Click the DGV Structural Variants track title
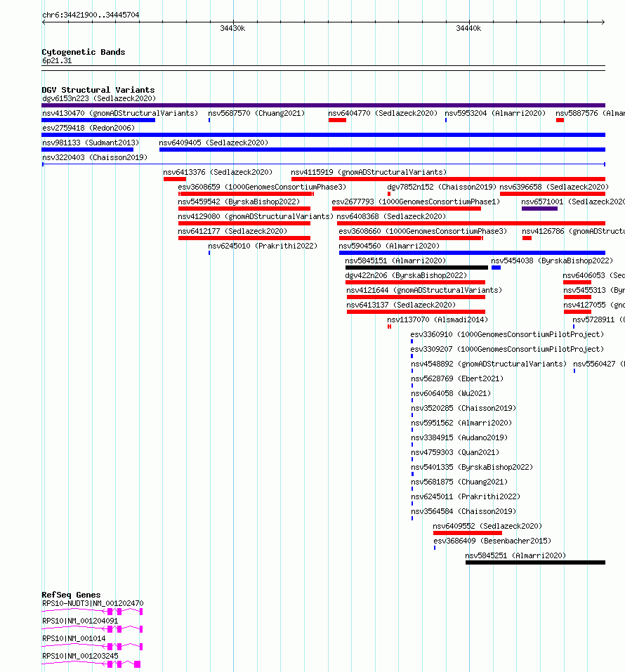This screenshot has width=625, height=672. (98, 90)
